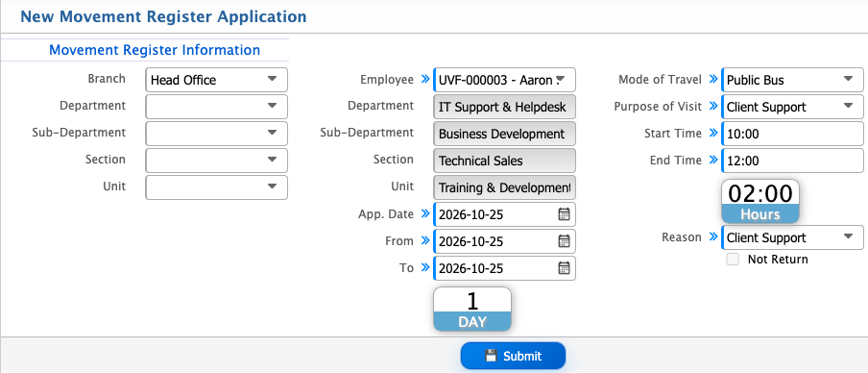Click the Not Return label text
The width and height of the screenshot is (868, 373).
click(778, 260)
